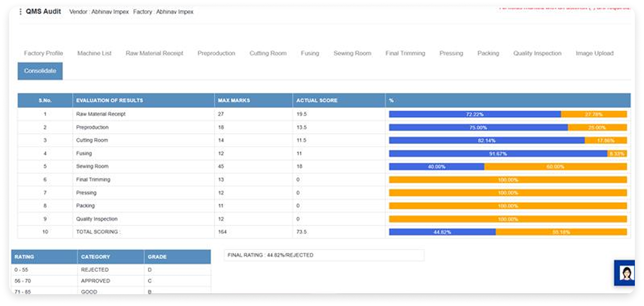644x306 pixels.
Task: Switch to the Packing tab
Action: 488,53
